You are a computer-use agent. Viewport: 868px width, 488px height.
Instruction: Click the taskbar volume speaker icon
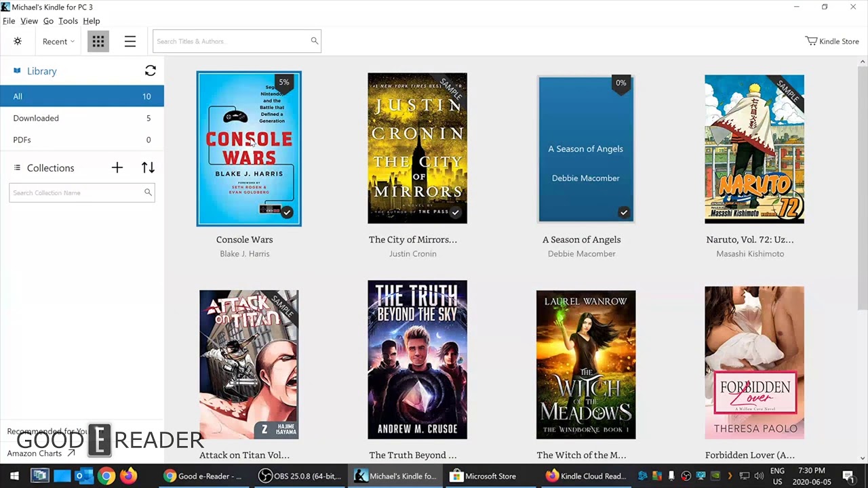pyautogui.click(x=759, y=476)
